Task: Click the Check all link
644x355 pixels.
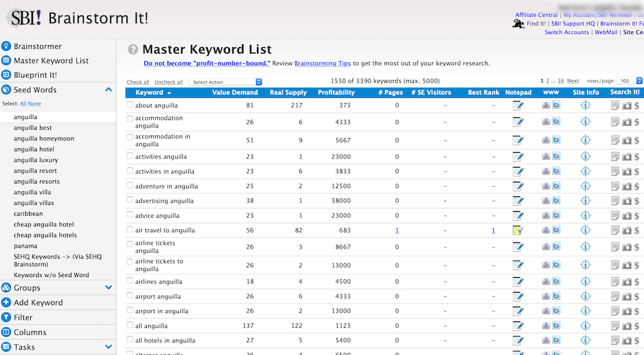Action: click(138, 82)
